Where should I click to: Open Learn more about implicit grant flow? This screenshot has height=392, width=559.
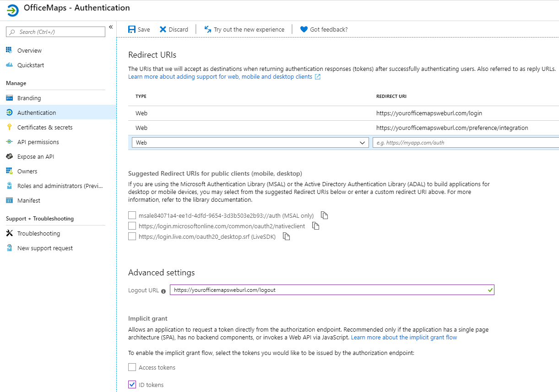[404, 338]
